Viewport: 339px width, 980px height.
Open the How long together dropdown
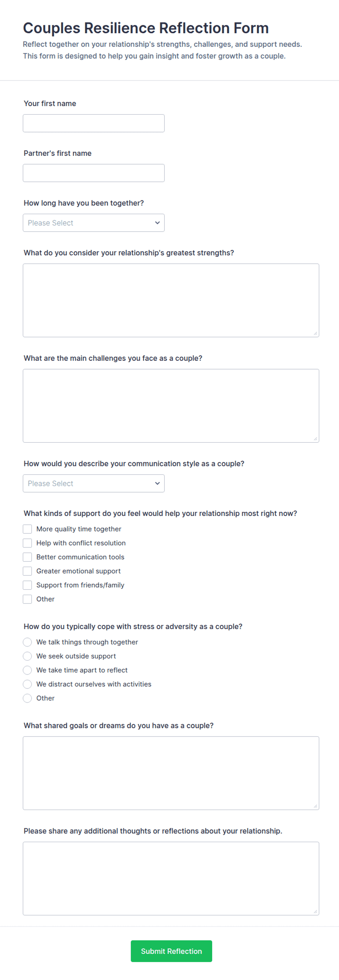(x=93, y=223)
